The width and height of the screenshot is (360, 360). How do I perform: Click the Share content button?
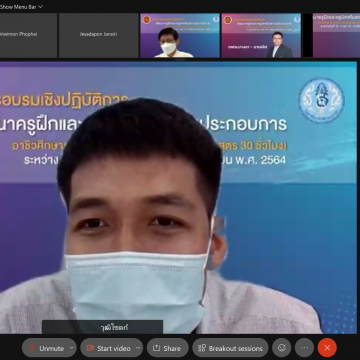[168, 348]
